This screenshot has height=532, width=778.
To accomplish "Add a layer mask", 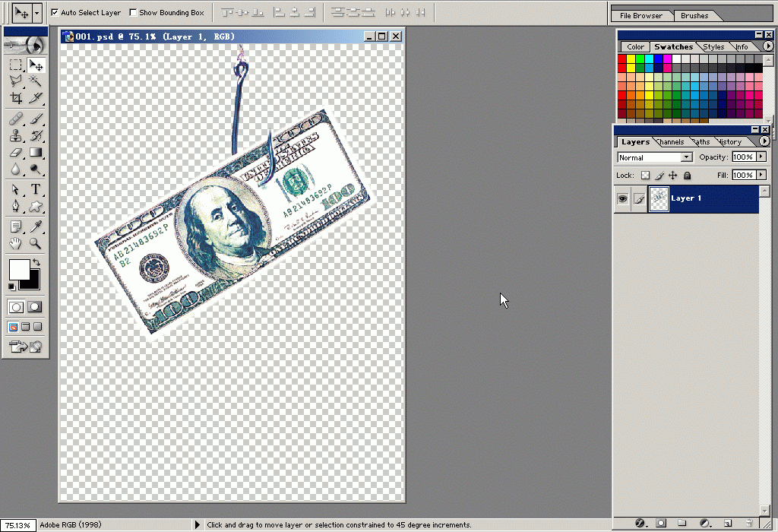I will [661, 523].
